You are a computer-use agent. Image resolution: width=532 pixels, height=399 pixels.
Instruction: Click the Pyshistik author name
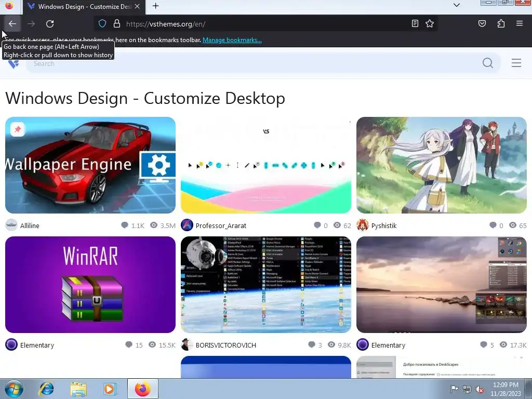pyautogui.click(x=384, y=225)
